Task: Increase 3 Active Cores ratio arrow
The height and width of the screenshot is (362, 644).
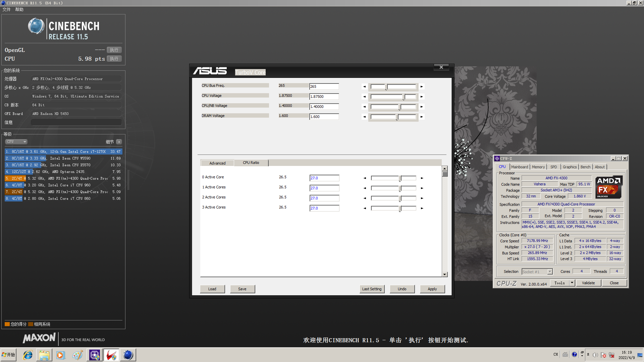Action: (x=422, y=208)
